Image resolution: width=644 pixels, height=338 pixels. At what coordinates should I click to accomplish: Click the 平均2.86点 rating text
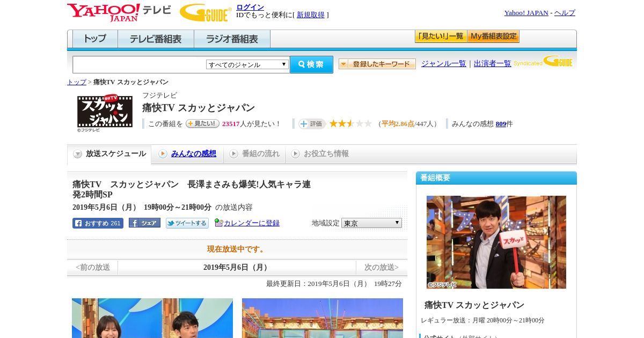pos(398,124)
